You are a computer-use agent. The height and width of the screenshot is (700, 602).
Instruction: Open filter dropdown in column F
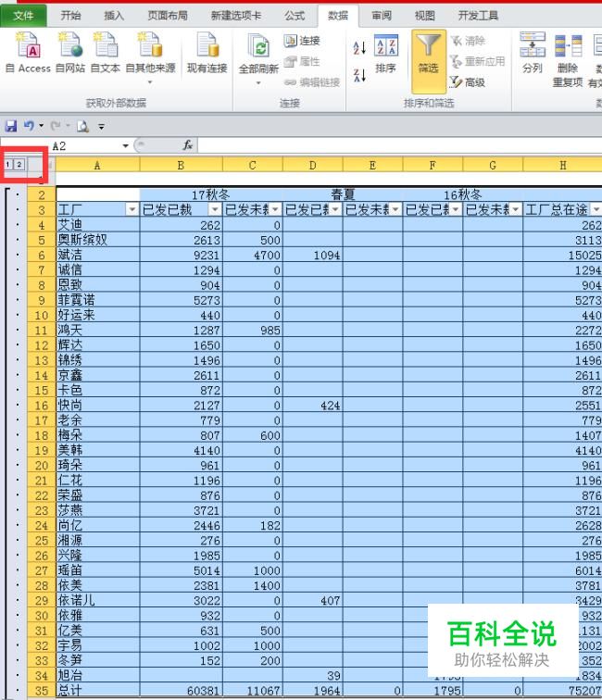456,209
